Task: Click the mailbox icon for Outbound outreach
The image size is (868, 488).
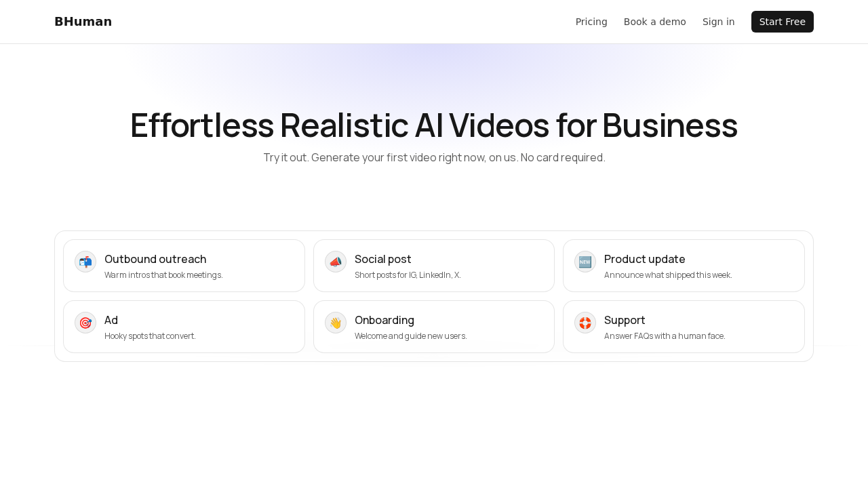Action: (x=85, y=262)
